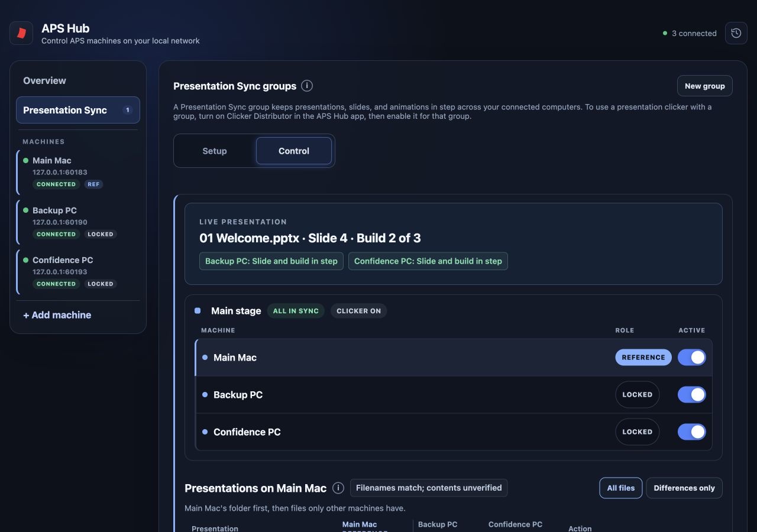Turn off Confidence PC active toggle
This screenshot has height=532, width=757.
coord(692,432)
